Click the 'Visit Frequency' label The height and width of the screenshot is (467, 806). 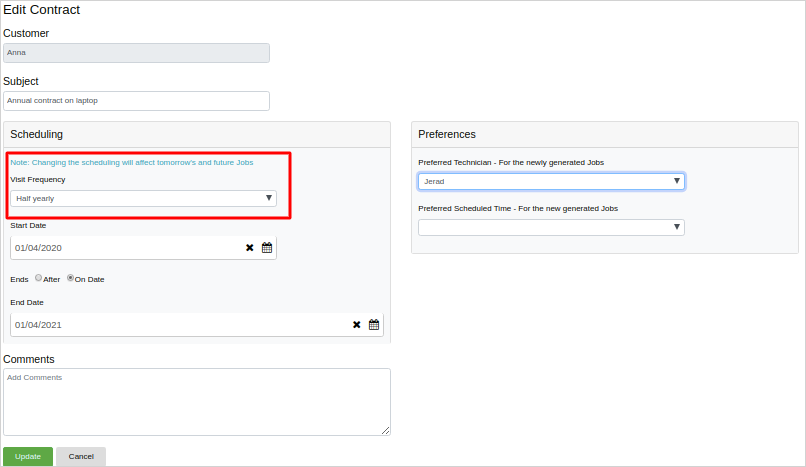pos(38,179)
